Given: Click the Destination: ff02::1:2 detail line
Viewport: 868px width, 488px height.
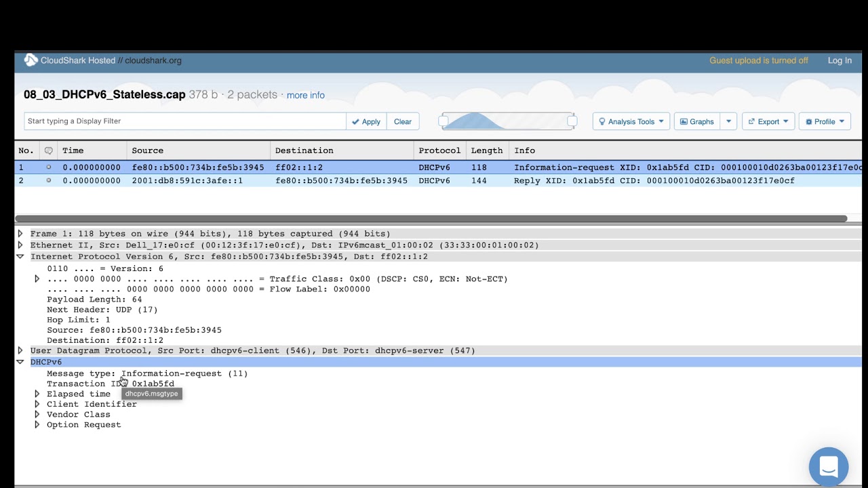Looking at the screenshot, I should tap(105, 340).
